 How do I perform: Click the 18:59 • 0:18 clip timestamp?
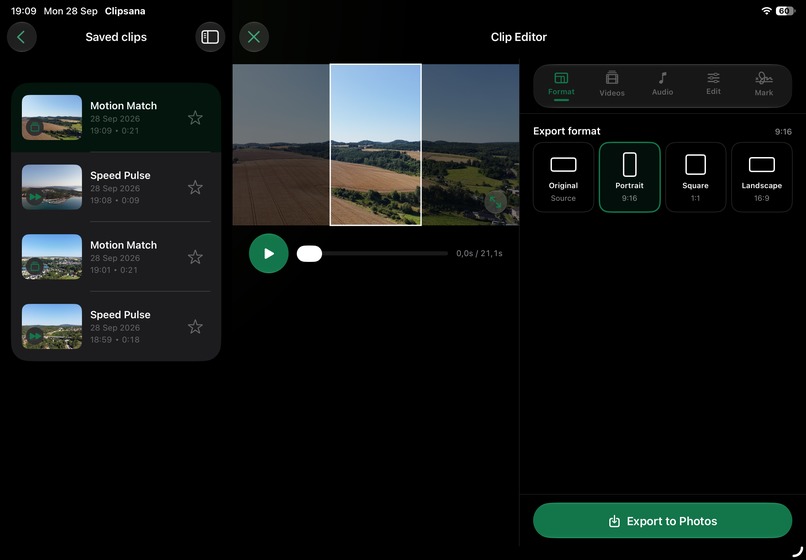[115, 340]
